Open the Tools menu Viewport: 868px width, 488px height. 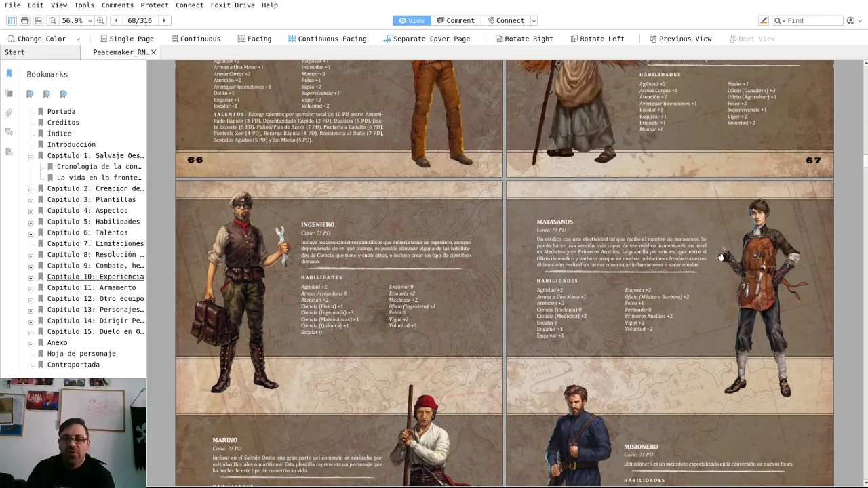[84, 5]
